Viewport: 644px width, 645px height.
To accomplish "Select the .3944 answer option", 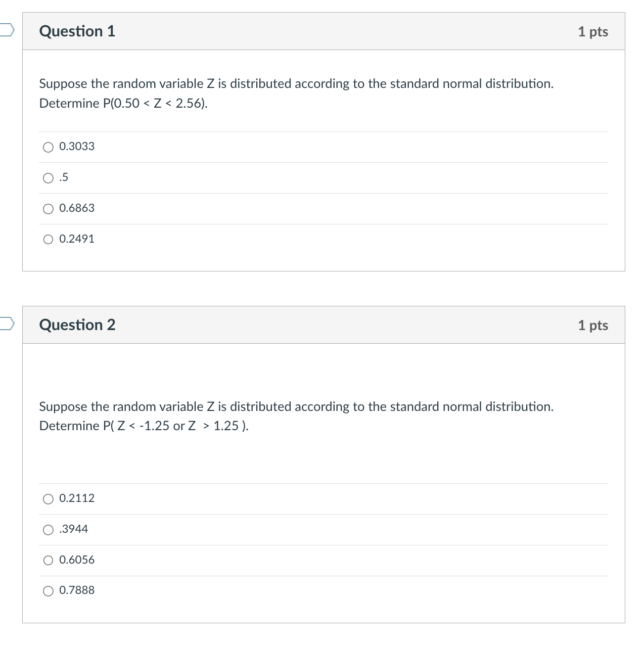I will pos(48,529).
